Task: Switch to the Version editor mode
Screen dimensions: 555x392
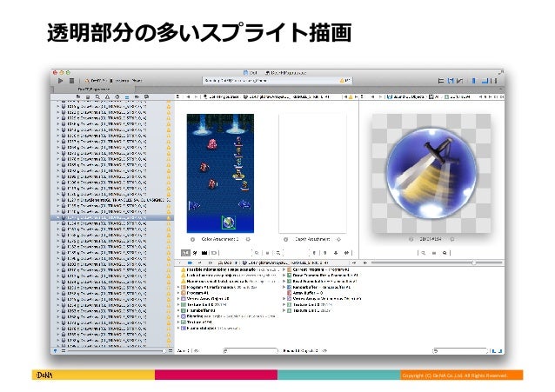Action: pyautogui.click(x=460, y=81)
